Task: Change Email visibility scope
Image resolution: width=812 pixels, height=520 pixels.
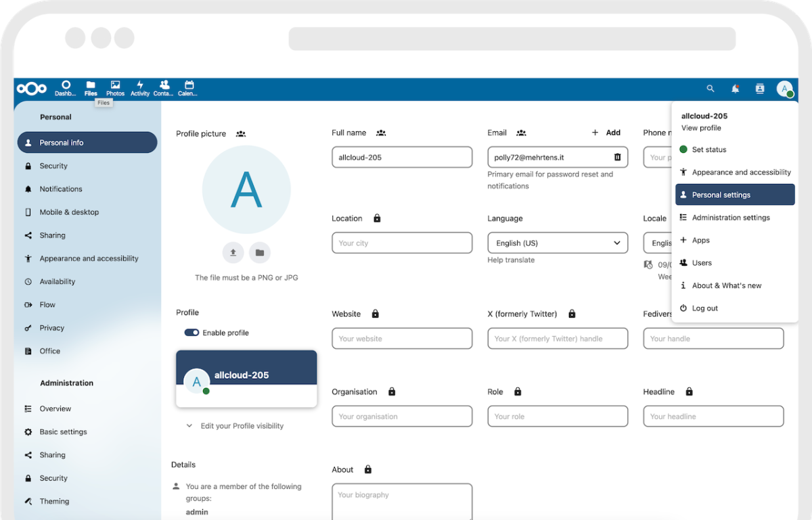Action: pos(521,133)
